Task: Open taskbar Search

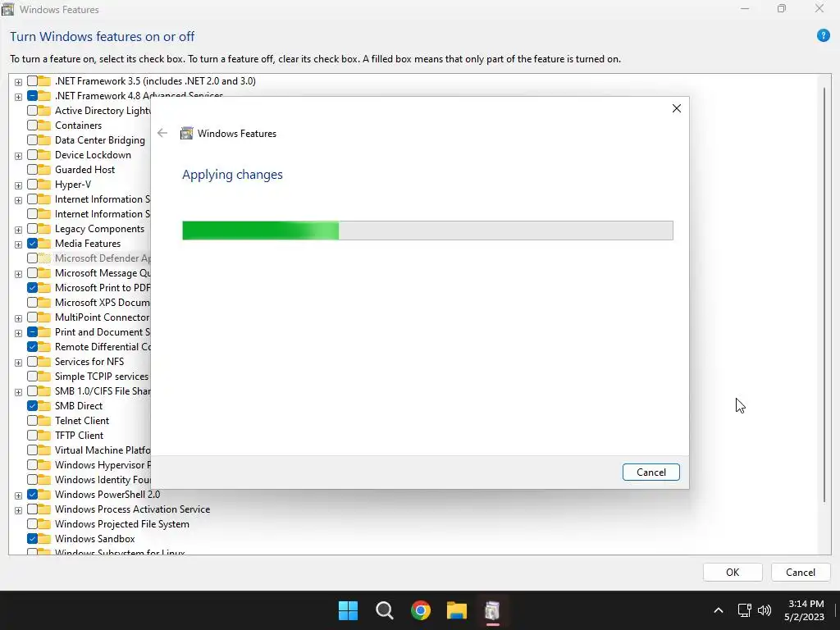Action: pyautogui.click(x=384, y=610)
